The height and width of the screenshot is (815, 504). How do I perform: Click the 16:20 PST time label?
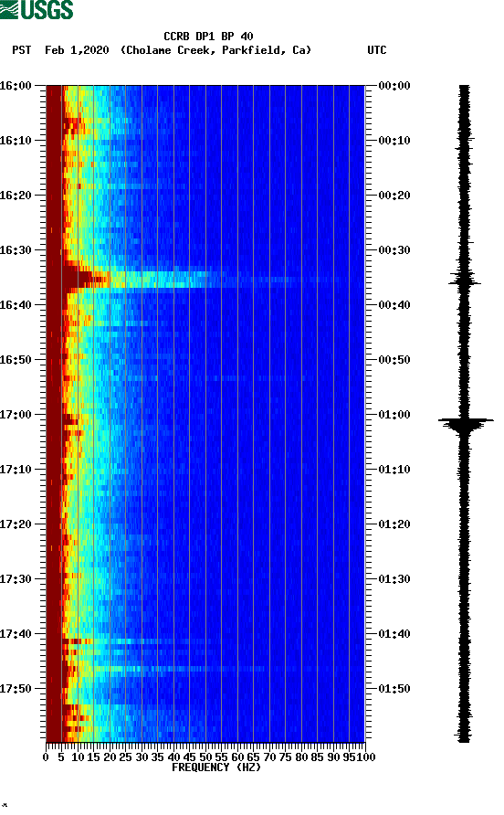tap(16, 196)
